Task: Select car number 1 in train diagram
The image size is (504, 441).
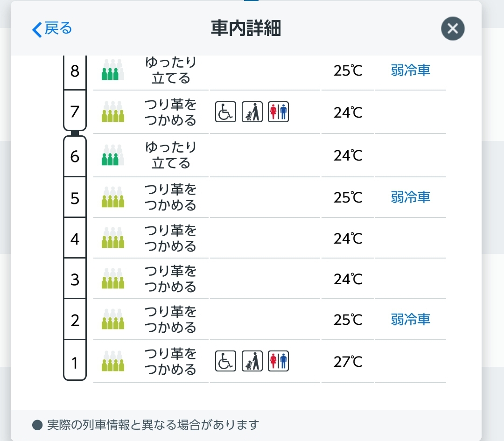Action: tap(75, 362)
